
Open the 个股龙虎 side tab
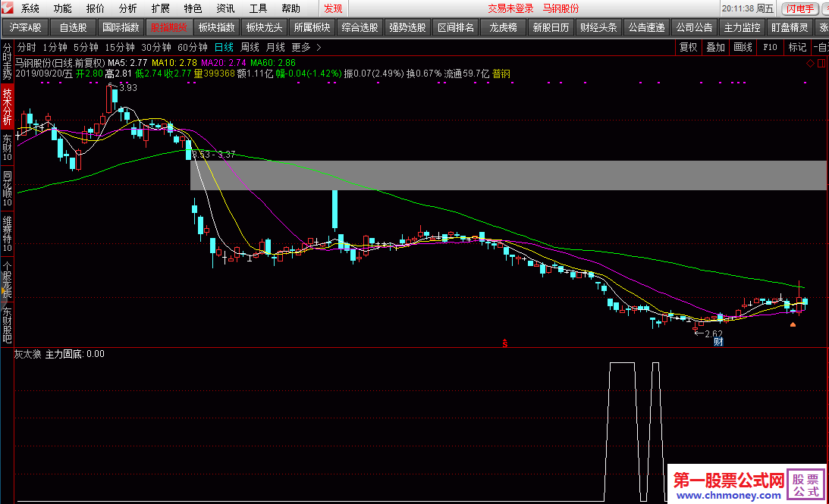(x=7, y=279)
